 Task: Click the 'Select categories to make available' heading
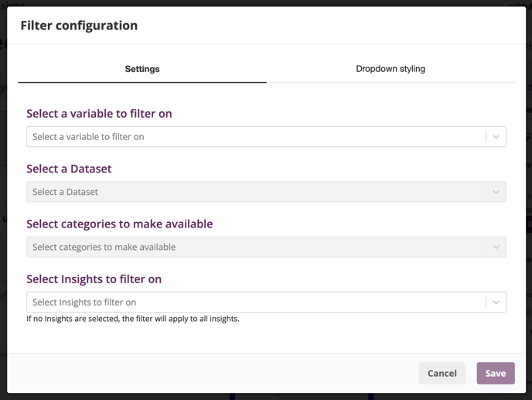pyautogui.click(x=119, y=224)
